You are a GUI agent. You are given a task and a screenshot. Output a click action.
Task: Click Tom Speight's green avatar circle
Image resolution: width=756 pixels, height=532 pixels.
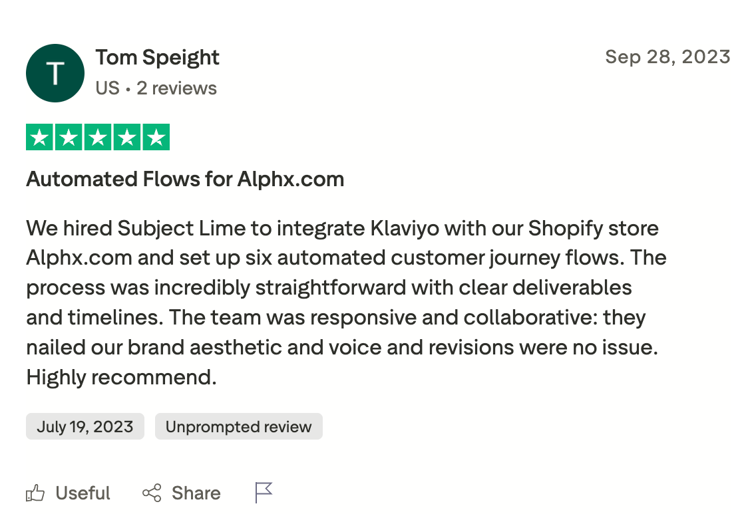click(55, 73)
